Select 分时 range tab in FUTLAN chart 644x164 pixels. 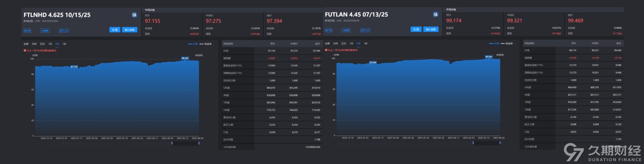pos(336,43)
